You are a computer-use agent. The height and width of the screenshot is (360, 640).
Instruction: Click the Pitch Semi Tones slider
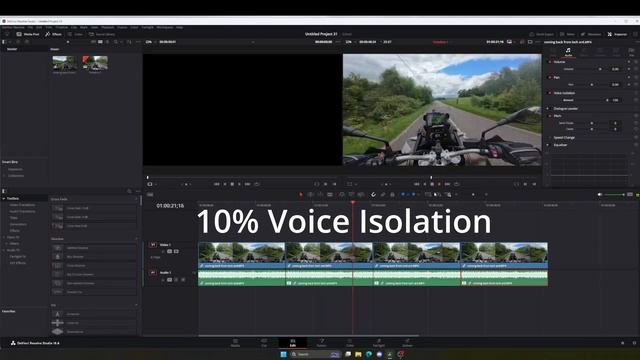click(x=593, y=123)
